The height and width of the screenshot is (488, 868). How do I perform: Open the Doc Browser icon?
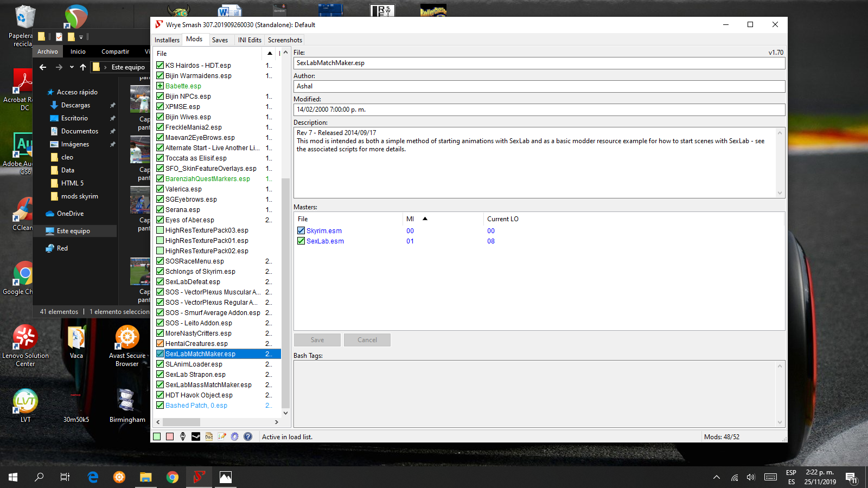[209, 436]
